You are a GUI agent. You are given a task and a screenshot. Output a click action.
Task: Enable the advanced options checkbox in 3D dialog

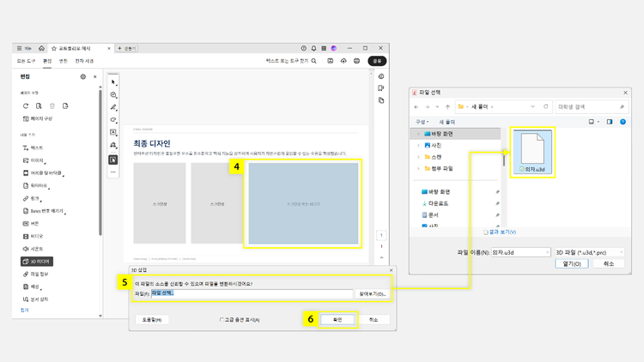222,320
